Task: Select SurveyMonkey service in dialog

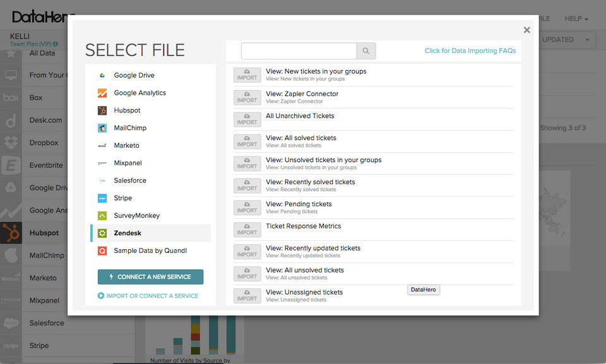Action: tap(137, 216)
